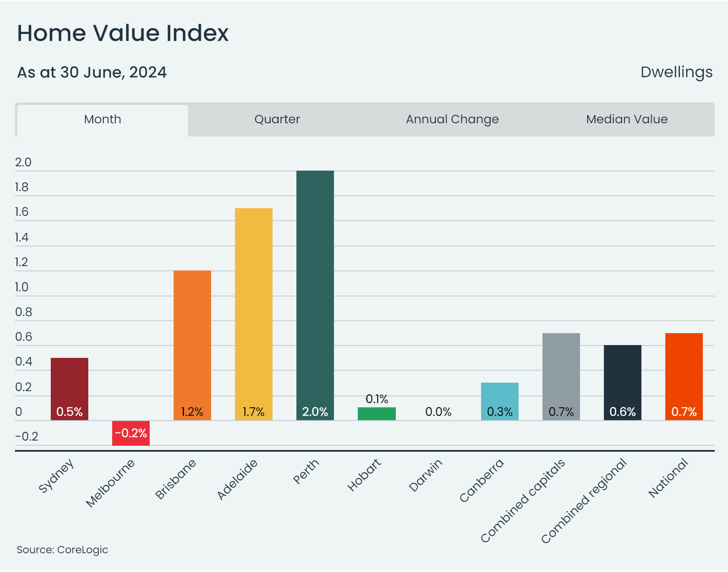The height and width of the screenshot is (572, 728).
Task: Stay on the Month tab
Action: (102, 119)
